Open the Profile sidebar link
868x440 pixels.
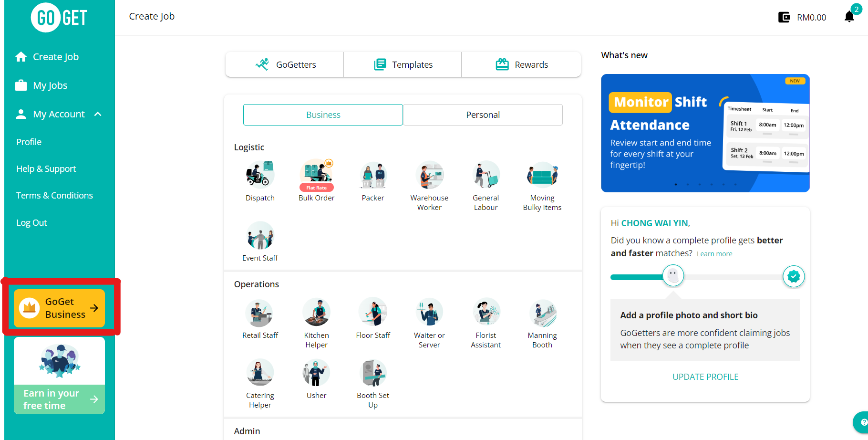point(29,142)
